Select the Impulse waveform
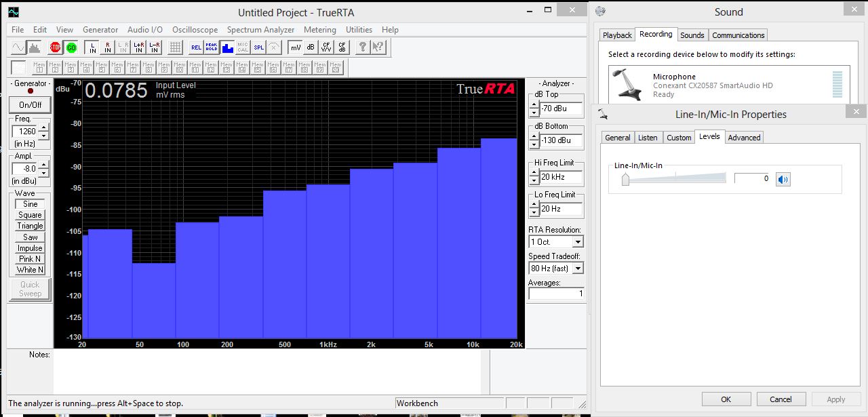Image resolution: width=868 pixels, height=417 pixels. point(30,248)
